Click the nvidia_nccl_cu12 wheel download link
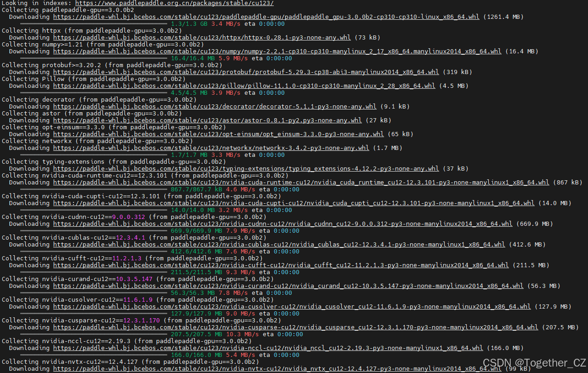This screenshot has width=588, height=373. pos(268,348)
